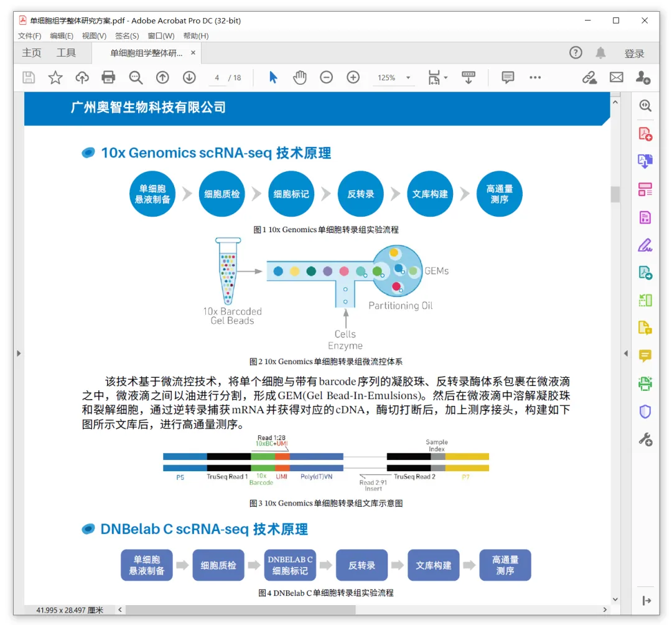Screen dimensions: 672x625
Task: Open Protect shield tool
Action: (x=645, y=411)
